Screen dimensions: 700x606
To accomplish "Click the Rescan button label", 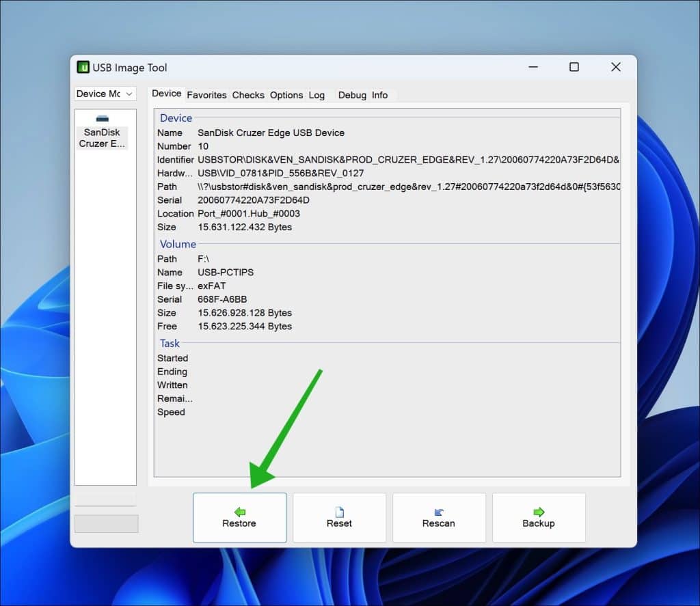I will pos(439,523).
